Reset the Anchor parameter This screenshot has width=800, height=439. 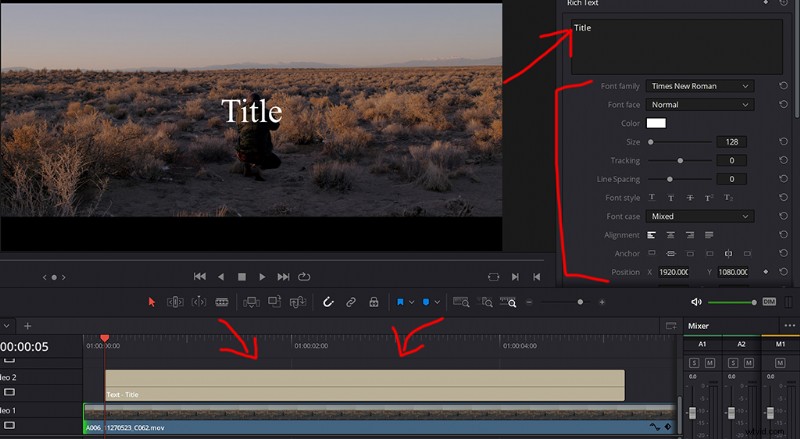tap(783, 253)
